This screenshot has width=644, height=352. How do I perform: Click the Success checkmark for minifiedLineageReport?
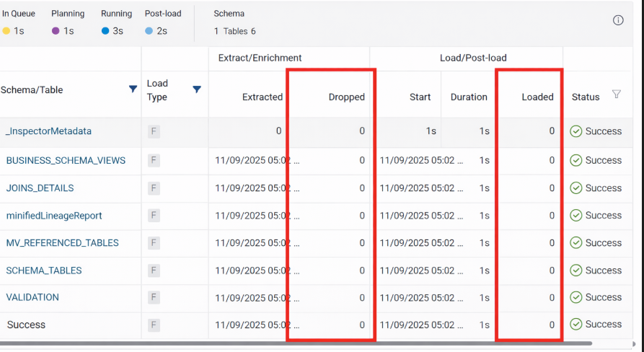pyautogui.click(x=575, y=216)
